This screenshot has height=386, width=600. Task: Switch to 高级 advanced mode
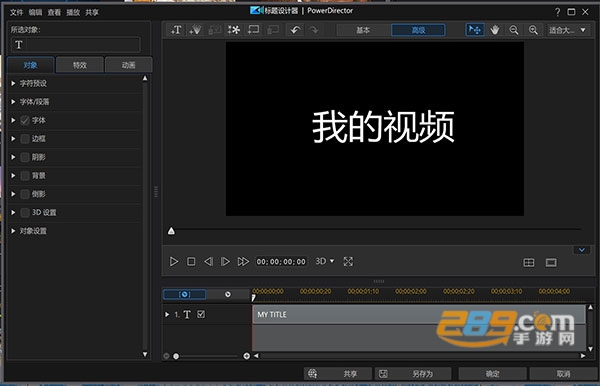[x=418, y=30]
